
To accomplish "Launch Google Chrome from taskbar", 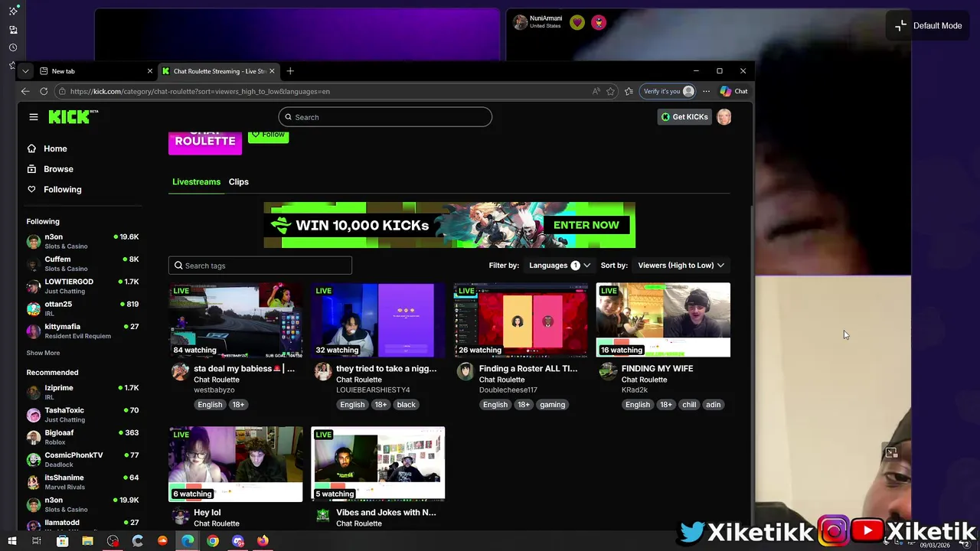I will [x=213, y=541].
